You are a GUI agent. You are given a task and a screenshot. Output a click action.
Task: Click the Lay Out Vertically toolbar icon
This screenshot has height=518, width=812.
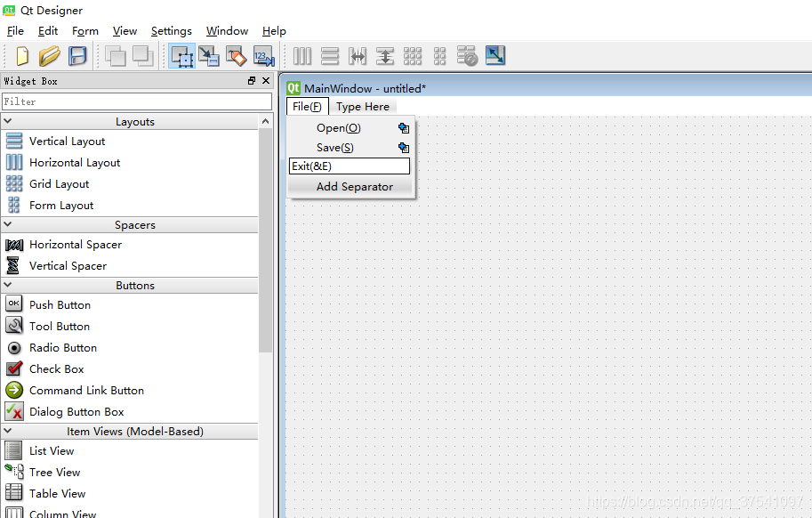click(x=330, y=56)
